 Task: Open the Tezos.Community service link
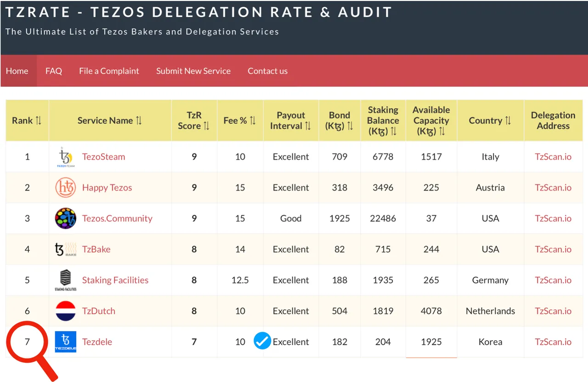point(117,218)
